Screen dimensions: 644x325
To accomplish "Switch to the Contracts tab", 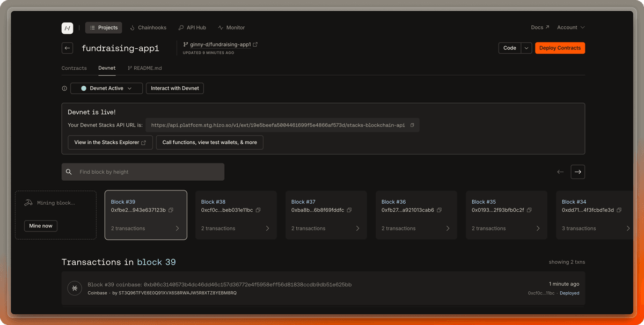I will click(74, 68).
